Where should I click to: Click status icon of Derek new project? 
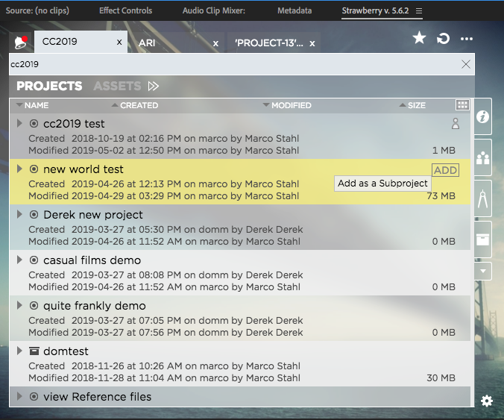[34, 215]
